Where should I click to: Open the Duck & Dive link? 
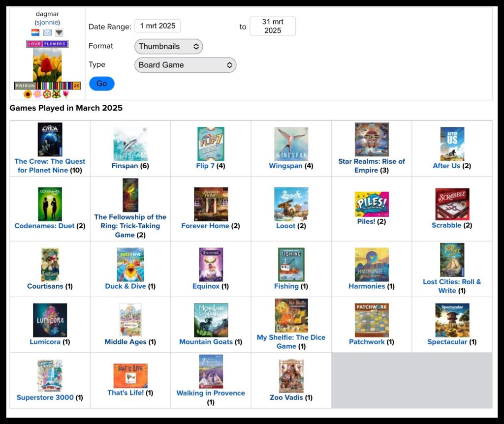pos(126,286)
